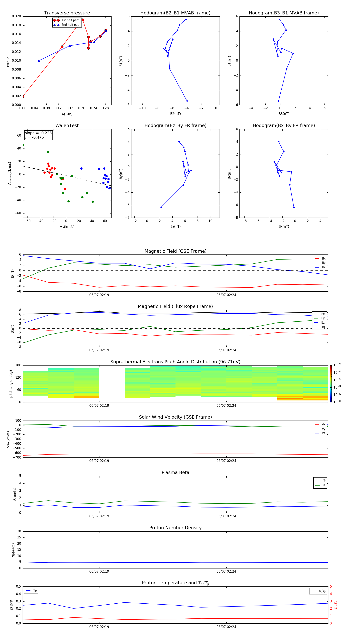351x644 pixels.
Task: Click the 'Hodogram(B3_B1 MVAB frame)' title
Action: point(284,13)
